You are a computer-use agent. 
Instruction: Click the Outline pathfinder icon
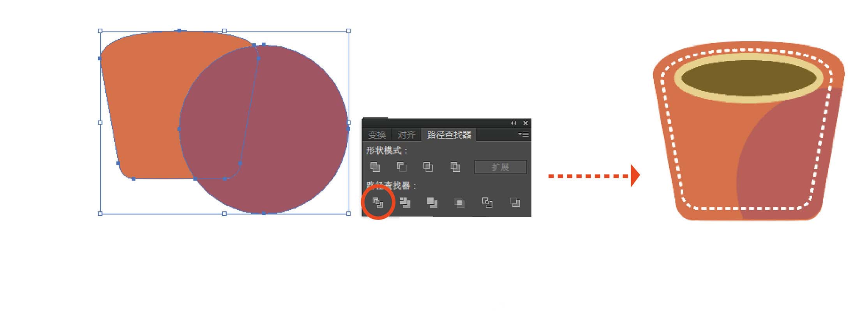[487, 202]
